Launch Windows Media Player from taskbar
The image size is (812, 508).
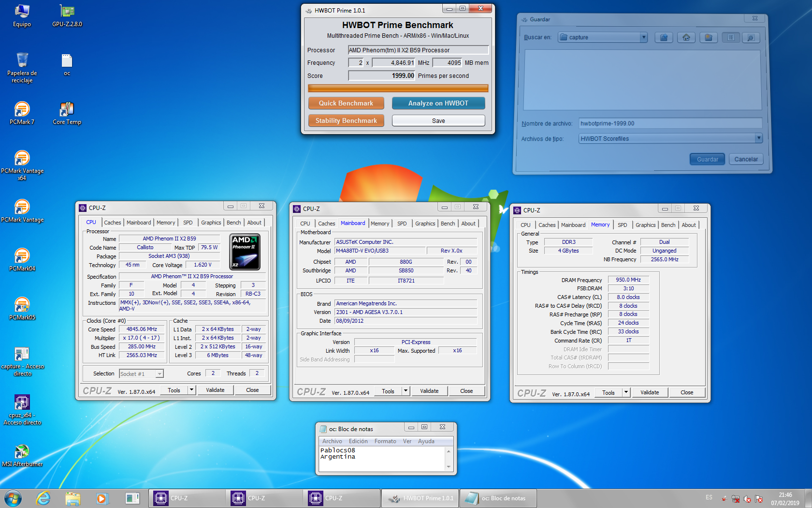click(x=101, y=498)
